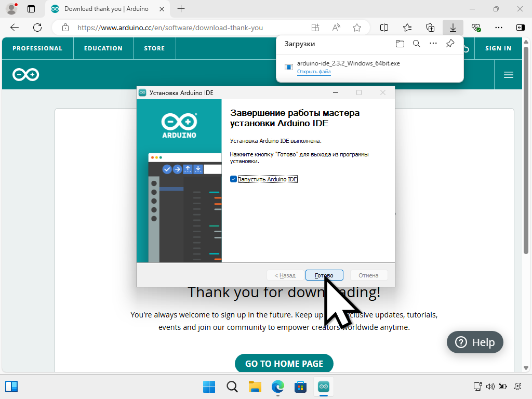This screenshot has height=399, width=532.
Task: Open the address bar apps icon
Action: (315, 28)
